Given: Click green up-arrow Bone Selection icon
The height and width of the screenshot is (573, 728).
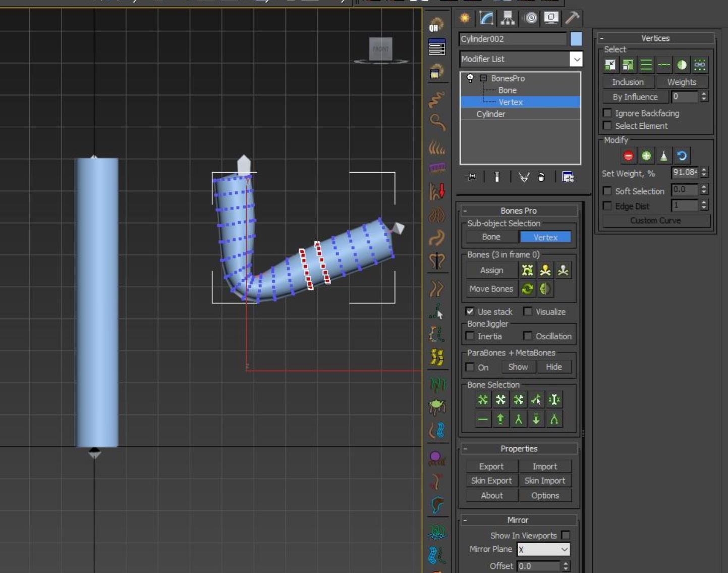Looking at the screenshot, I should point(500,419).
